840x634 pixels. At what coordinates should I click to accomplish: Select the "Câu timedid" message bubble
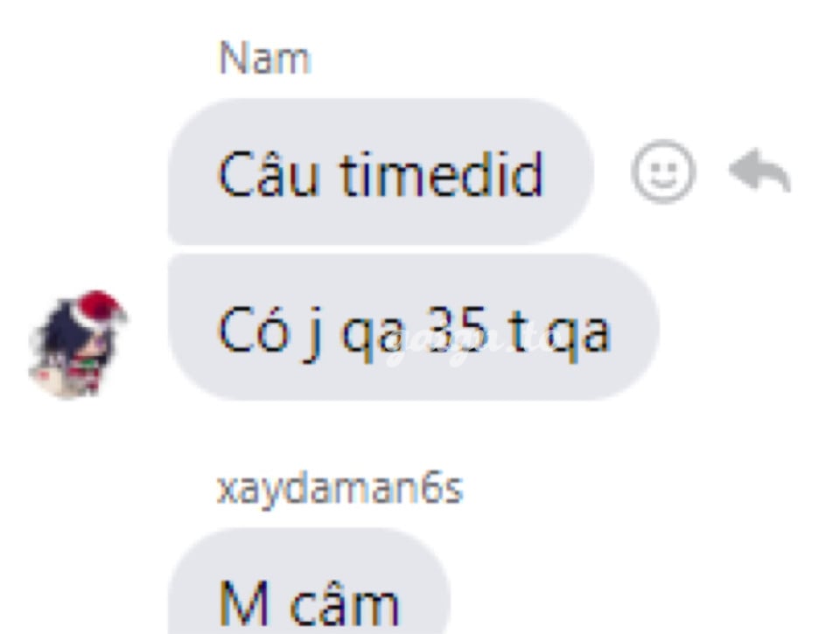point(381,171)
